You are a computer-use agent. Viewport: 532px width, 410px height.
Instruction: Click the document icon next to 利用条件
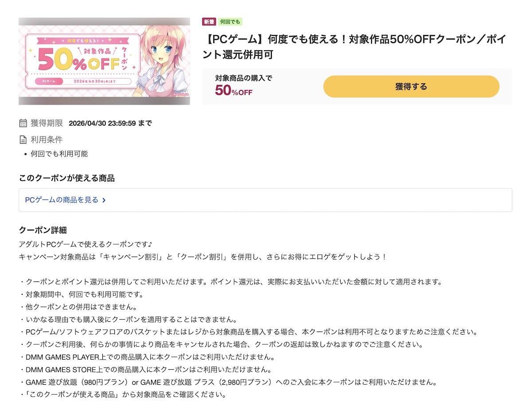click(23, 139)
